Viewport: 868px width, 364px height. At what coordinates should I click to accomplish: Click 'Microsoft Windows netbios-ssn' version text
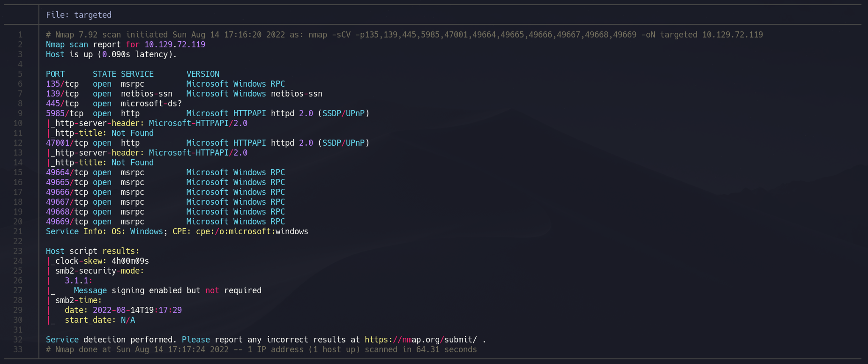[x=254, y=94]
